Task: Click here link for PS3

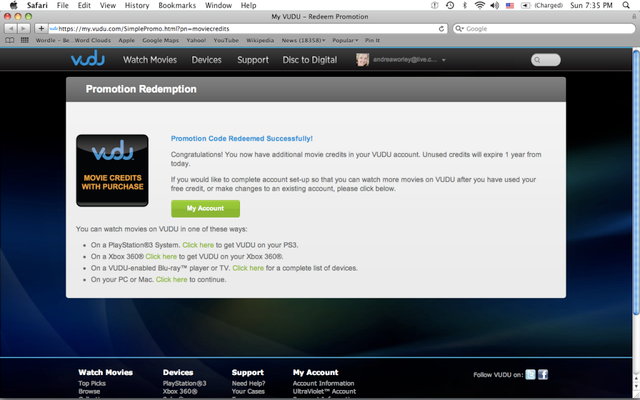Action: pyautogui.click(x=198, y=245)
